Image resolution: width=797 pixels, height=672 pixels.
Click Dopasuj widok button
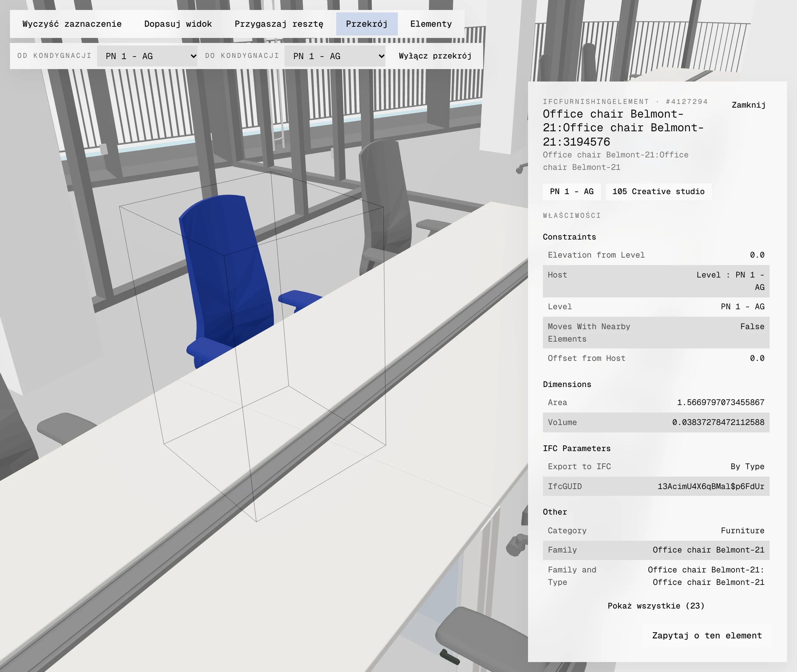(x=178, y=24)
